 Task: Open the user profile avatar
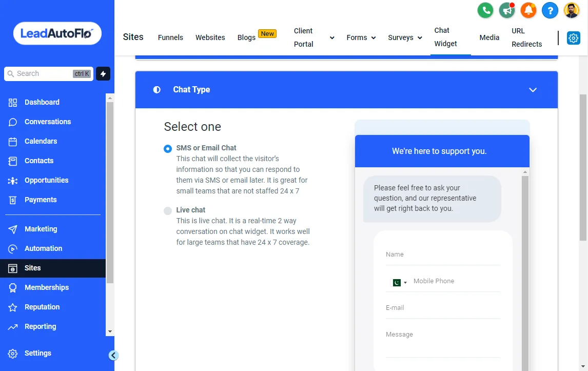tap(572, 10)
